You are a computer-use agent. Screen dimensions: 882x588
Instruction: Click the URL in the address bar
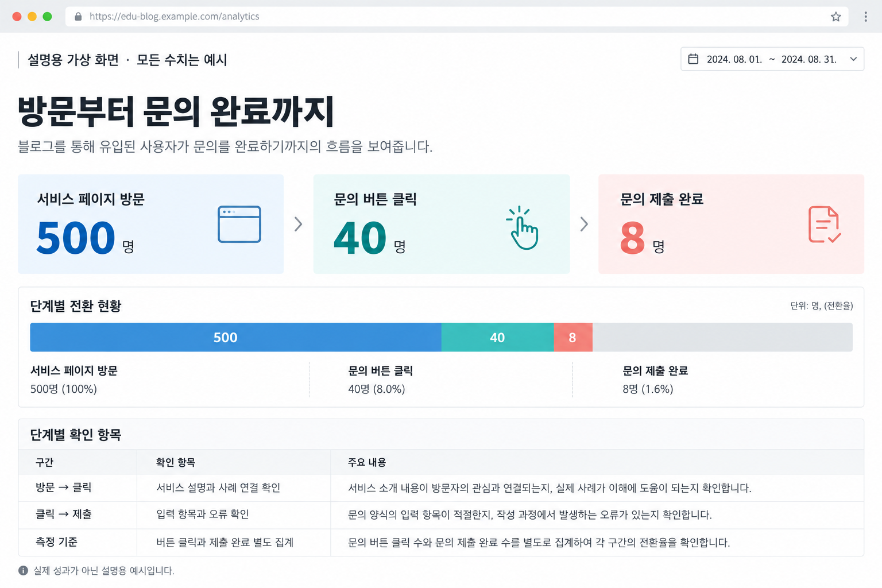175,17
